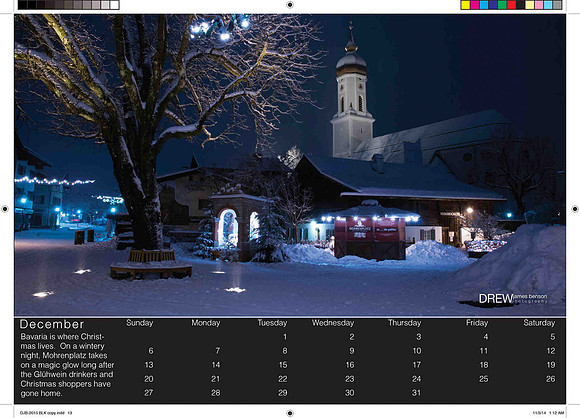Image resolution: width=580 pixels, height=418 pixels.
Task: Select the Saturday column header
Action: 539,323
